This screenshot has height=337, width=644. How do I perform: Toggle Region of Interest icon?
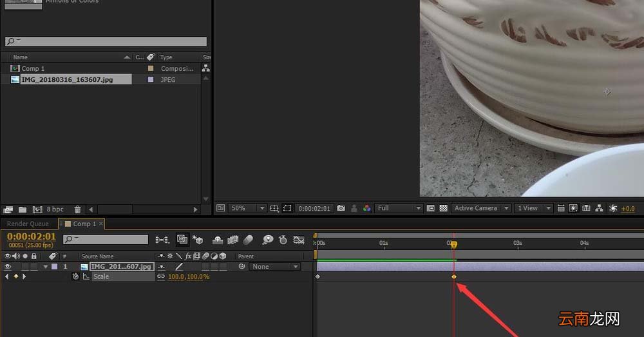[430, 208]
